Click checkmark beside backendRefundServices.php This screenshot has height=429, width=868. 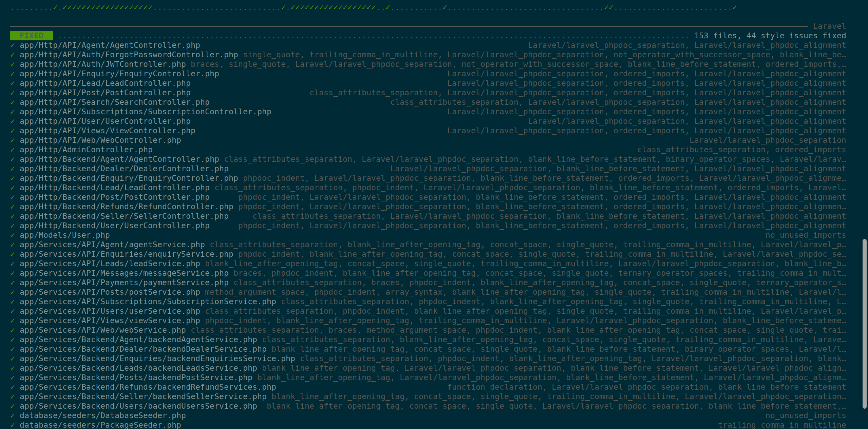pos(13,387)
